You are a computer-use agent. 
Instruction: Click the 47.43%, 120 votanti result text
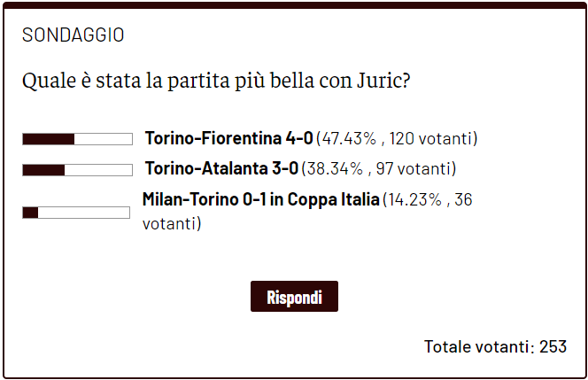coord(397,139)
